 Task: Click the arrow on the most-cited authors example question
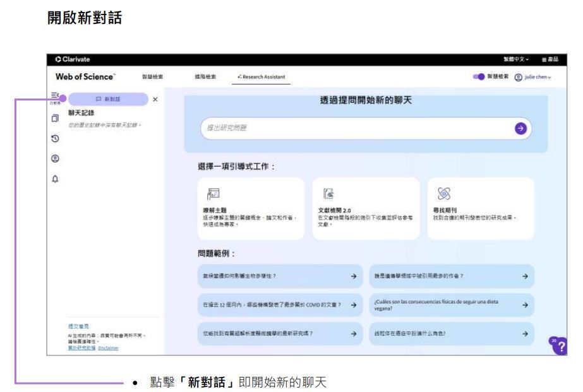pyautogui.click(x=525, y=276)
